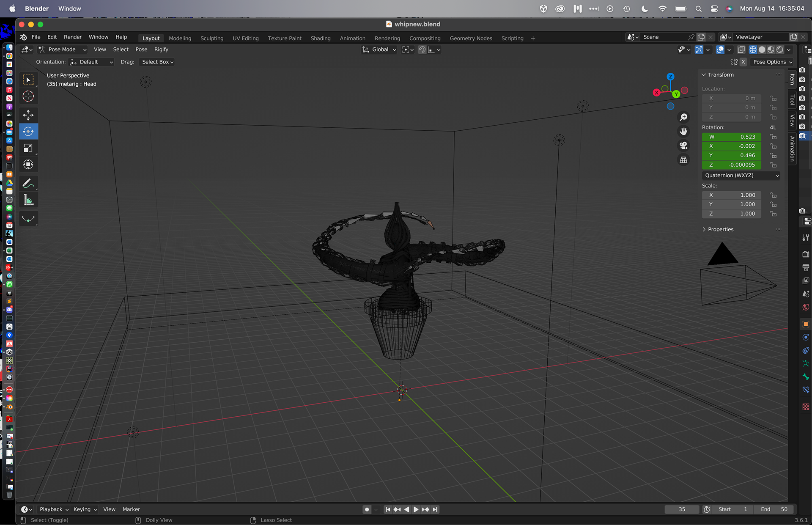Image resolution: width=812 pixels, height=525 pixels.
Task: Open Drag Select Box dropdown
Action: click(157, 62)
